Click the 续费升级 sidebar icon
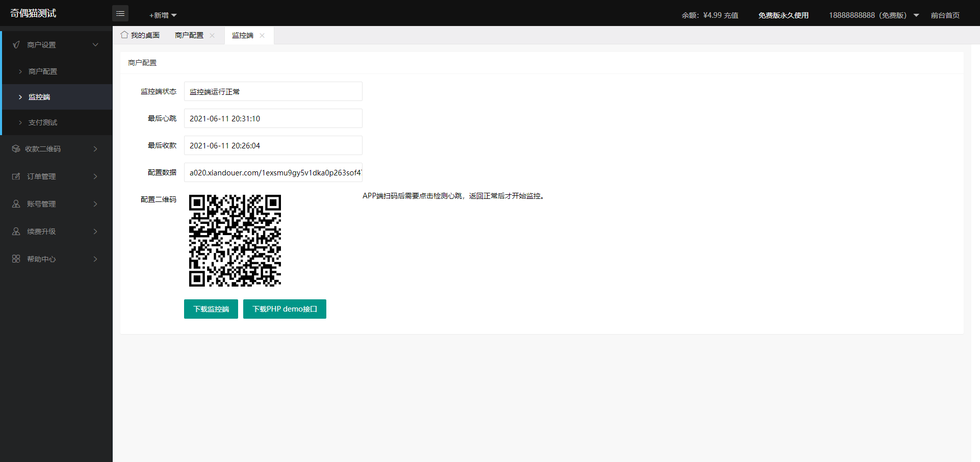 click(x=16, y=232)
